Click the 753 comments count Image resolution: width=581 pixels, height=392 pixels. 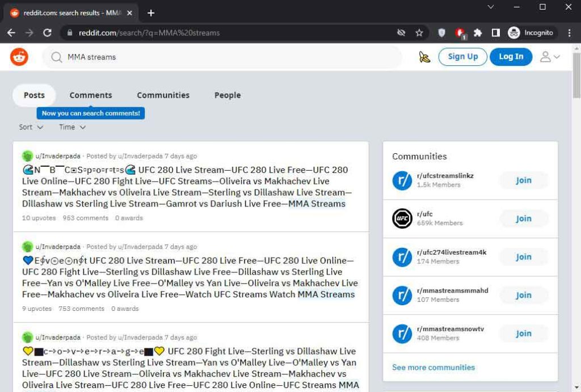point(82,309)
